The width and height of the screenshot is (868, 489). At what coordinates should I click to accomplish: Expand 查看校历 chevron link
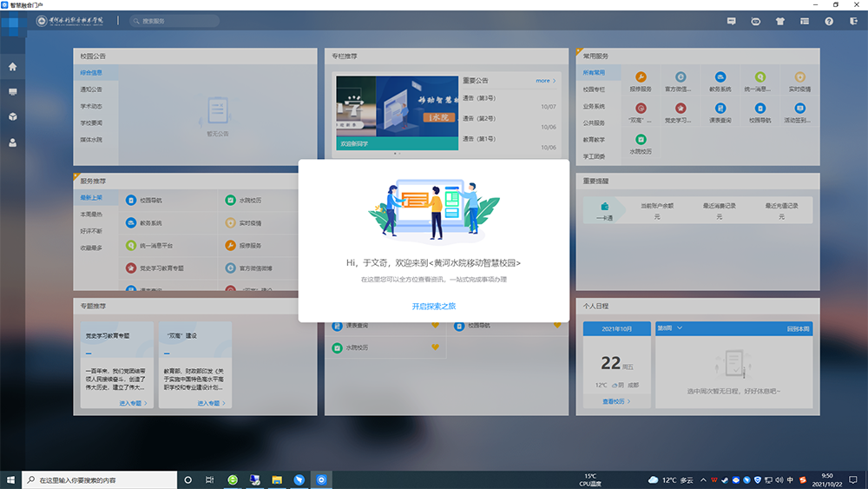point(616,401)
